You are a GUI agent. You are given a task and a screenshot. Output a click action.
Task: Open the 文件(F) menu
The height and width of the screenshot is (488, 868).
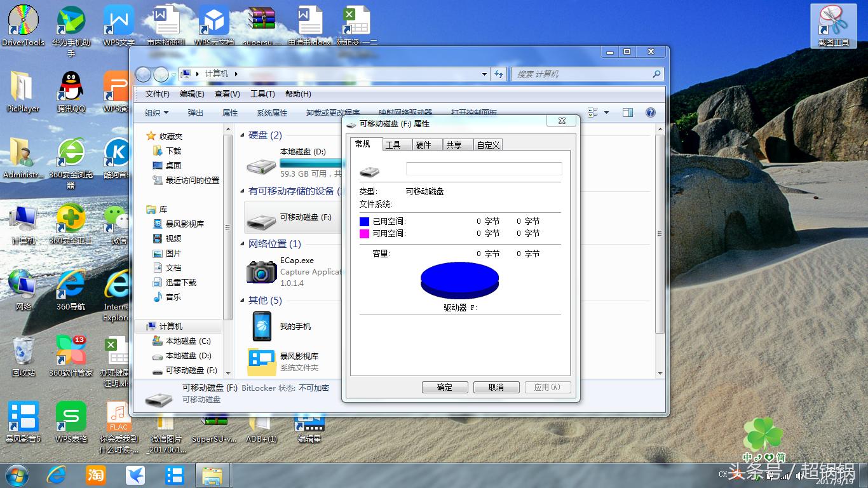coord(156,94)
